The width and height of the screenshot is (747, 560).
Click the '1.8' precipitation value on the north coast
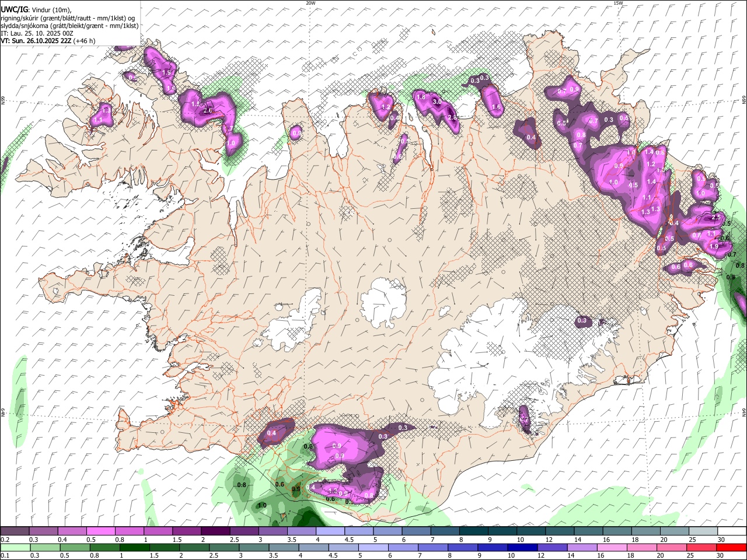pyautogui.click(x=421, y=97)
